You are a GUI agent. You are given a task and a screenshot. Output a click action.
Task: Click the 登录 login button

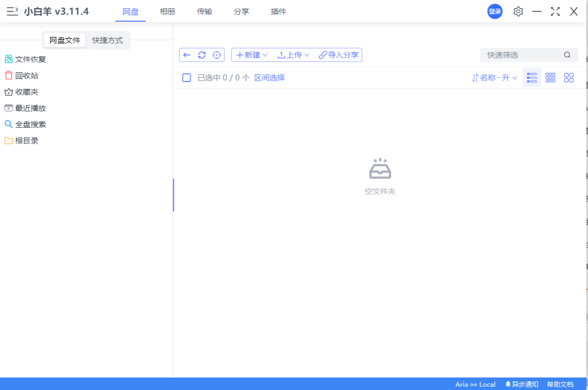pos(494,11)
